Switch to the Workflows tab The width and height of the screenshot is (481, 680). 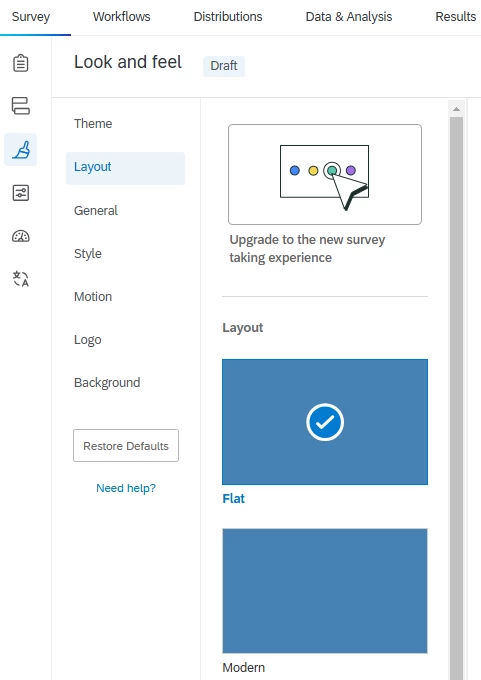point(121,16)
